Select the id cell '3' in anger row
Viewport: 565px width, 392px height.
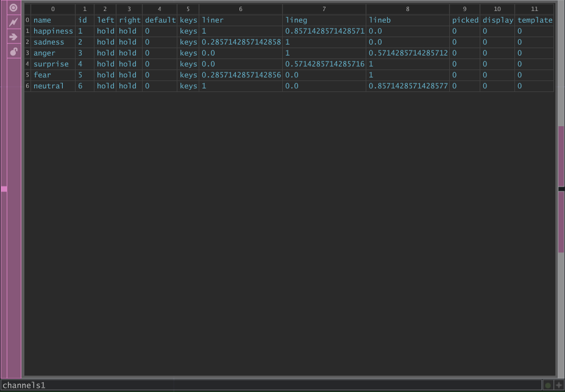pos(85,53)
